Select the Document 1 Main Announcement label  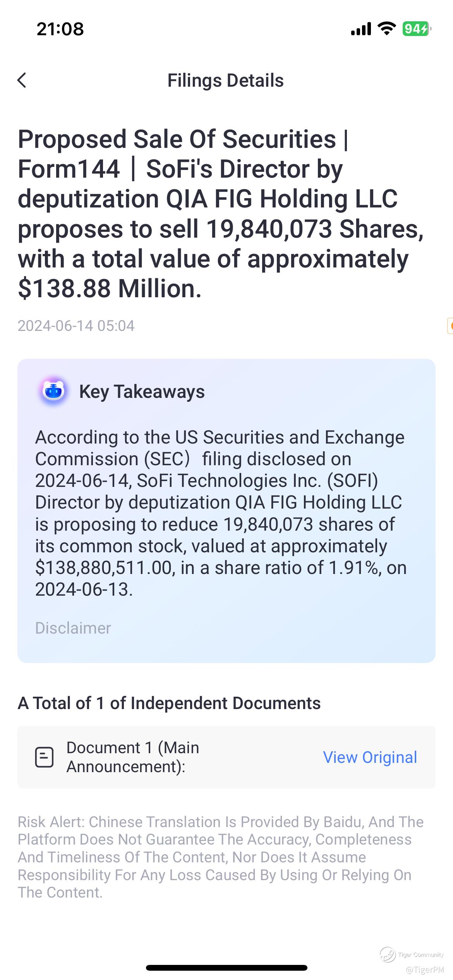[133, 757]
